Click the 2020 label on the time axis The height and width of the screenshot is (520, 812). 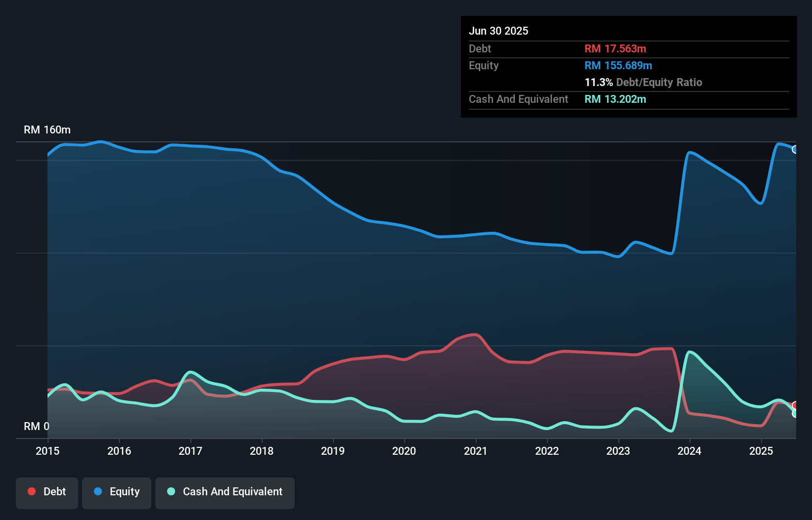tap(404, 451)
